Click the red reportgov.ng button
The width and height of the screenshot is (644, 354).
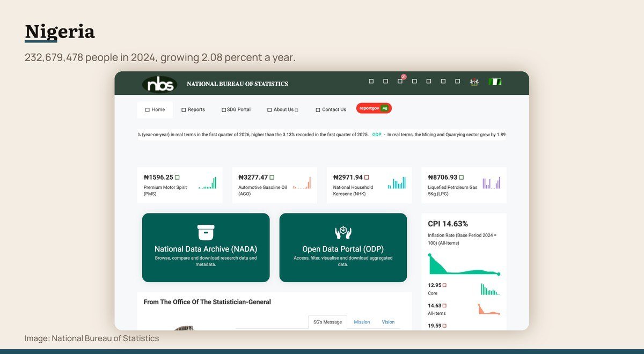coord(374,108)
